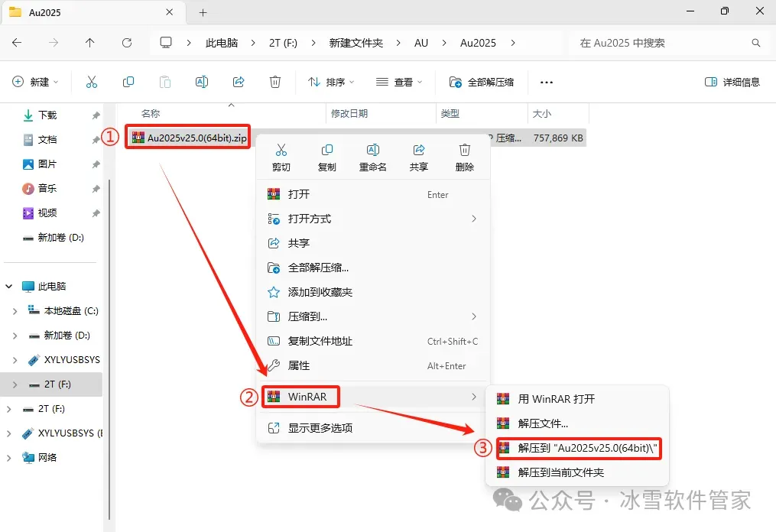Expand the 压缩到... submenu arrow
The height and width of the screenshot is (532, 776).
tap(473, 316)
